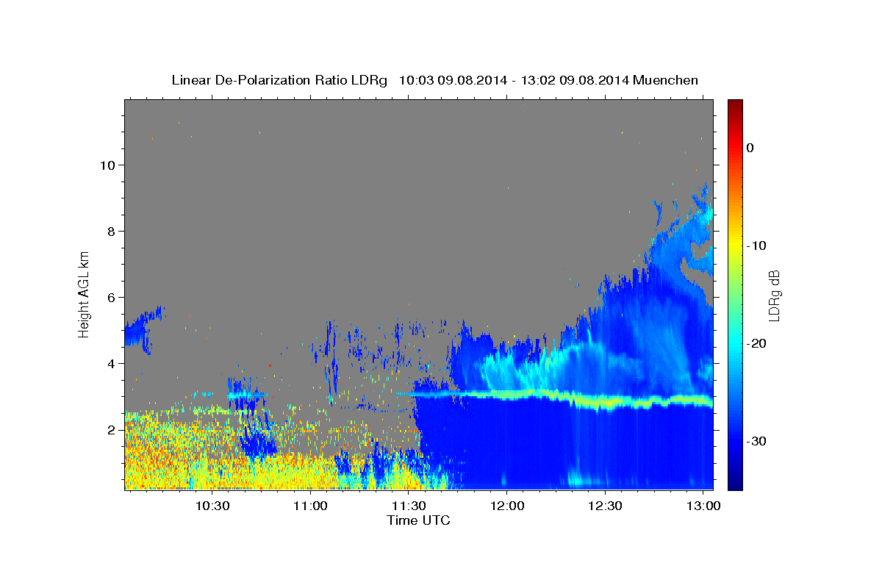Click the height axis label '4'
882x588 pixels.
click(x=111, y=363)
